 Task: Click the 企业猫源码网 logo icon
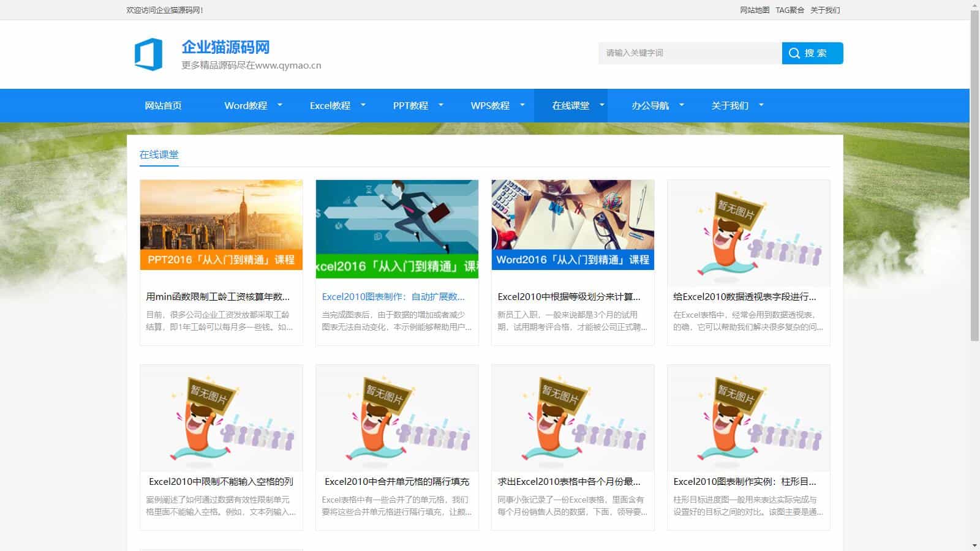149,54
